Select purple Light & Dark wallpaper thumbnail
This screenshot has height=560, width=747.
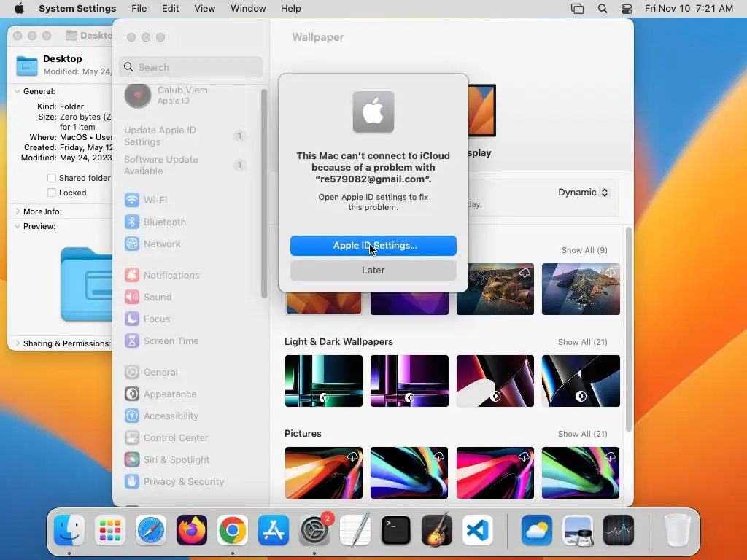(x=409, y=381)
